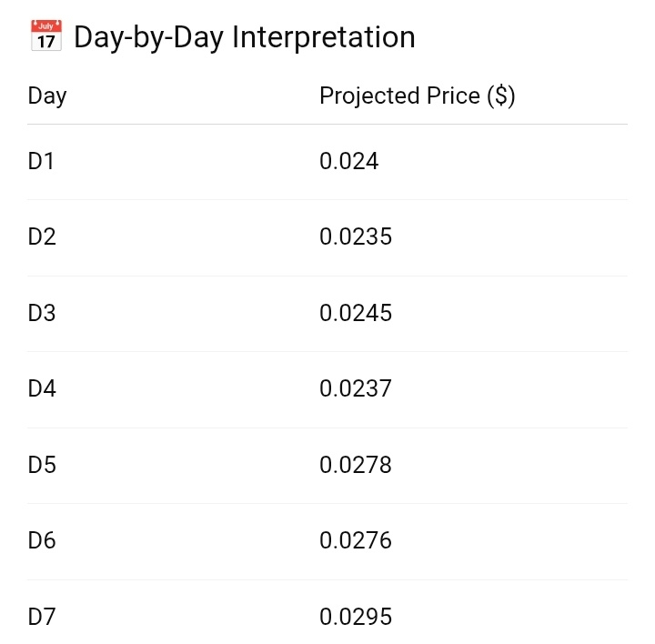The image size is (655, 644).
Task: Click the D1 day cell
Action: coord(42,162)
